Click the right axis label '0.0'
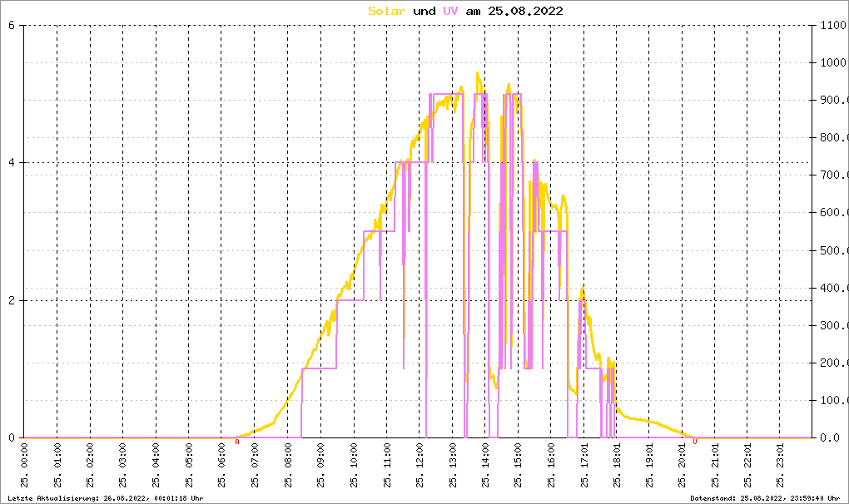Screen dimensions: 849x504 pyautogui.click(x=830, y=437)
